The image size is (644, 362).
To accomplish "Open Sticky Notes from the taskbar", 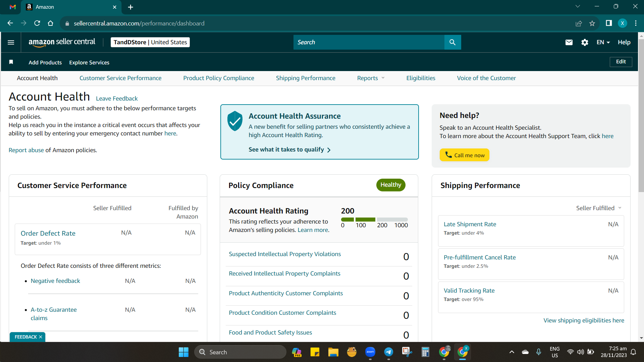I will tap(315, 352).
